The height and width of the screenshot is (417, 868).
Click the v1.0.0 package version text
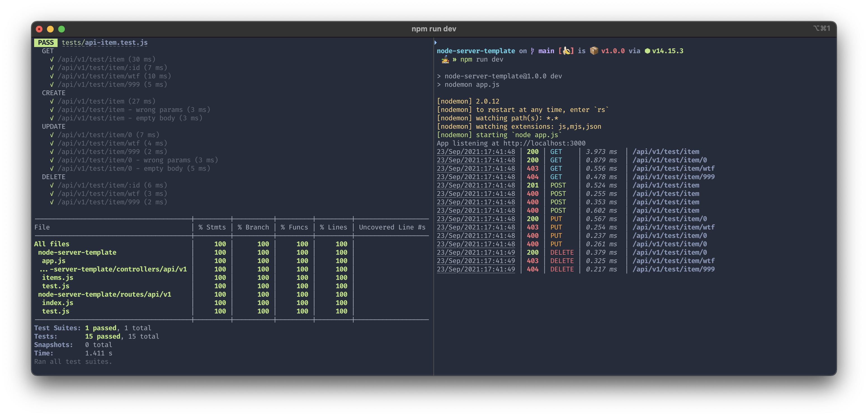point(613,51)
